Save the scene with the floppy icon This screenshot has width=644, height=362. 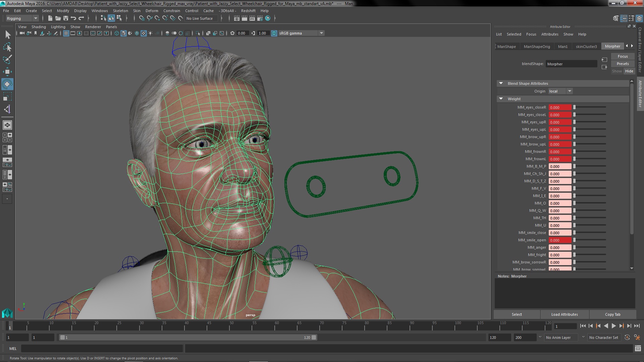(x=66, y=18)
